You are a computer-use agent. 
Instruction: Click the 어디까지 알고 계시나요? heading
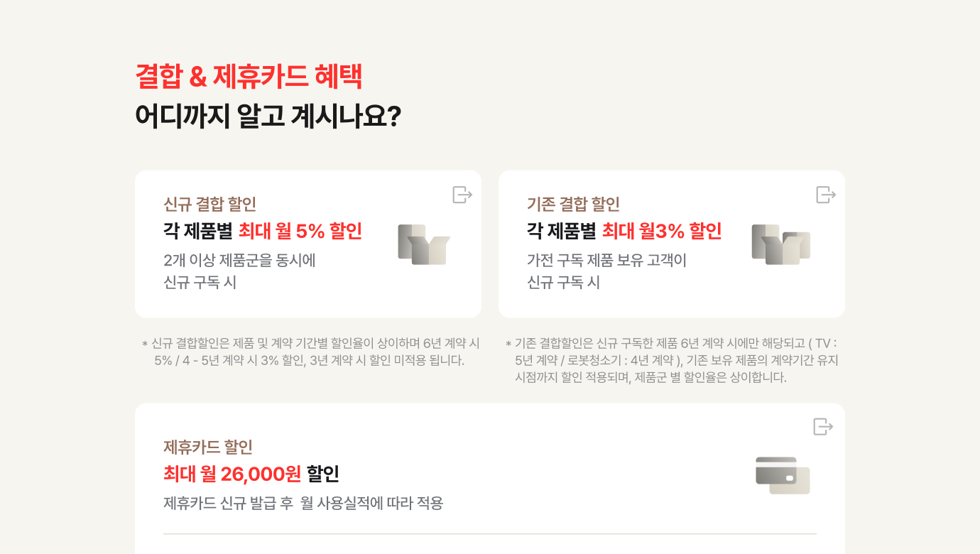268,116
